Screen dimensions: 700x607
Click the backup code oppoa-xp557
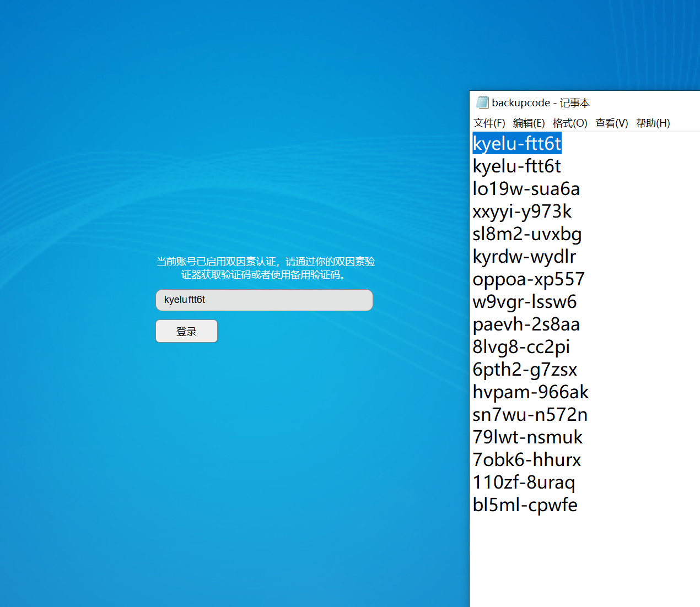pyautogui.click(x=529, y=279)
